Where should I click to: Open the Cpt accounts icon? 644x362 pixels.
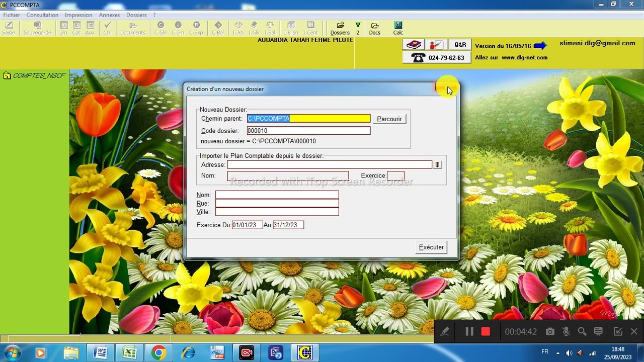[76, 28]
